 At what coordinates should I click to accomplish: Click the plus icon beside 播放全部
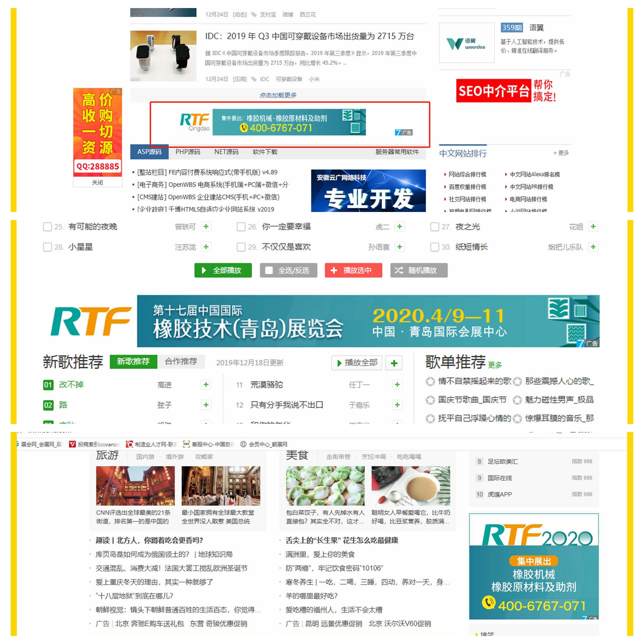394,363
